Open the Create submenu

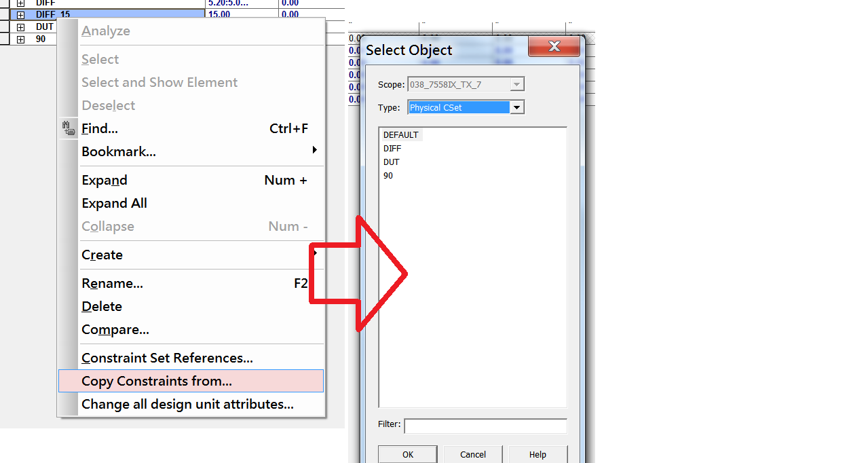(x=195, y=255)
